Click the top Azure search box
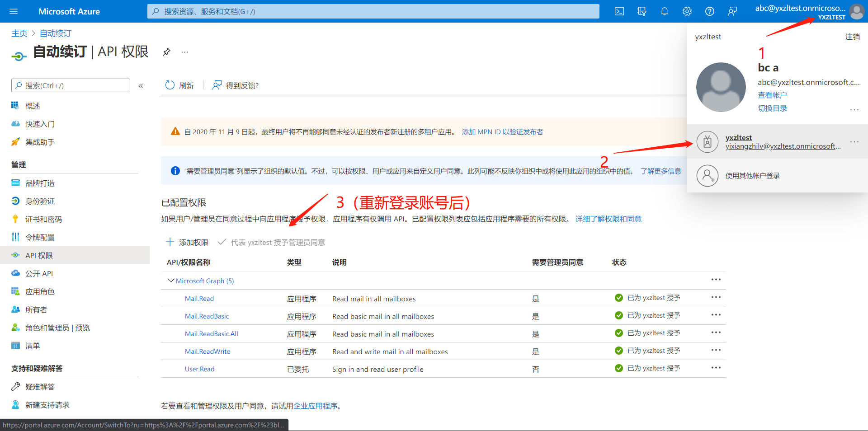This screenshot has width=868, height=431. tap(373, 11)
